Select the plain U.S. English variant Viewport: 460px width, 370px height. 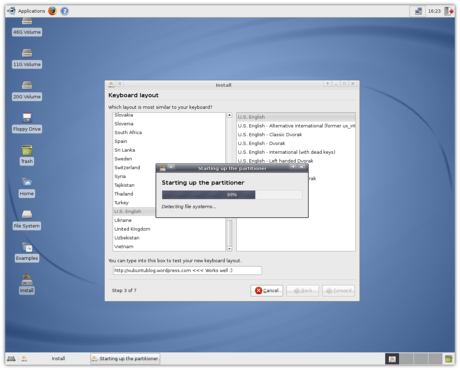pyautogui.click(x=296, y=117)
